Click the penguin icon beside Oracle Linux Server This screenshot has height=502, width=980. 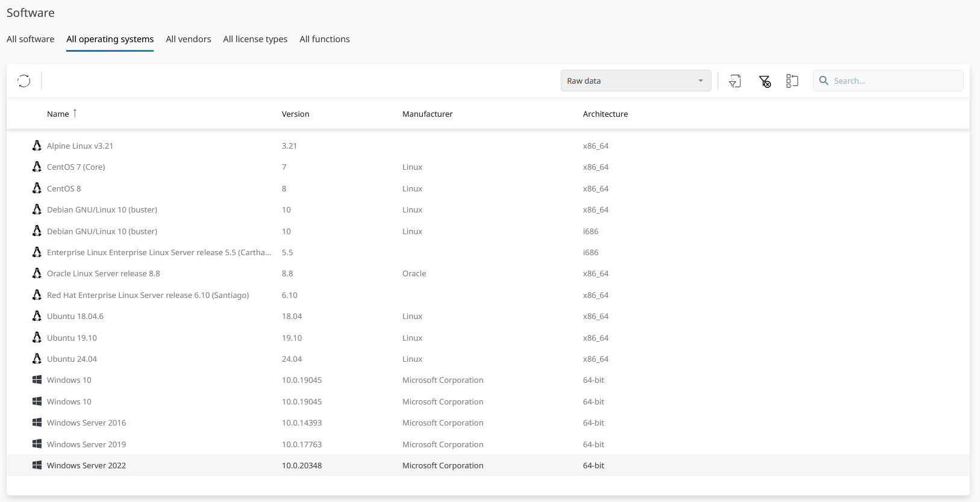click(x=37, y=273)
